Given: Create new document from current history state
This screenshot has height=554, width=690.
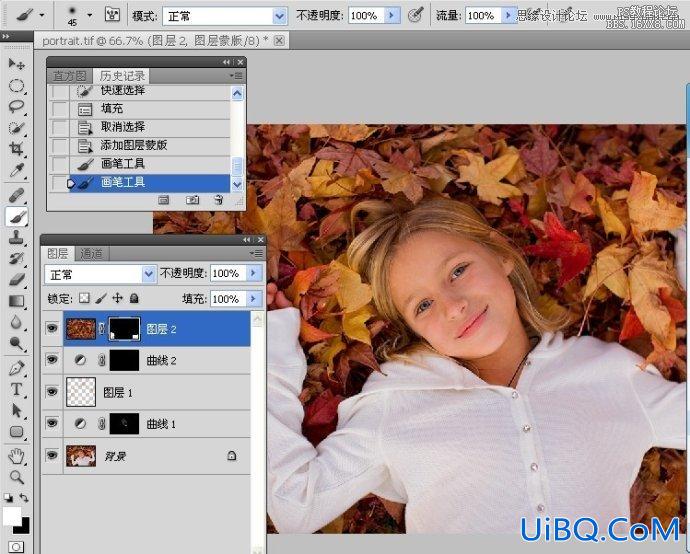Looking at the screenshot, I should (163, 200).
